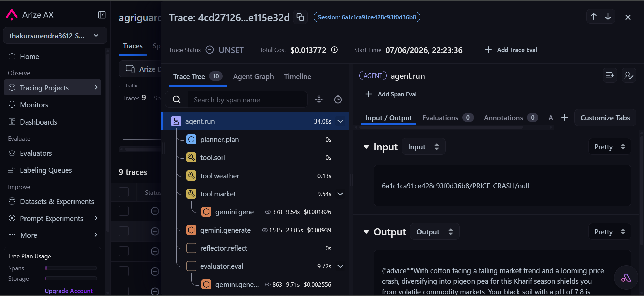This screenshot has height=296, width=644.
Task: Click the tool.market wrench icon
Action: 191,194
